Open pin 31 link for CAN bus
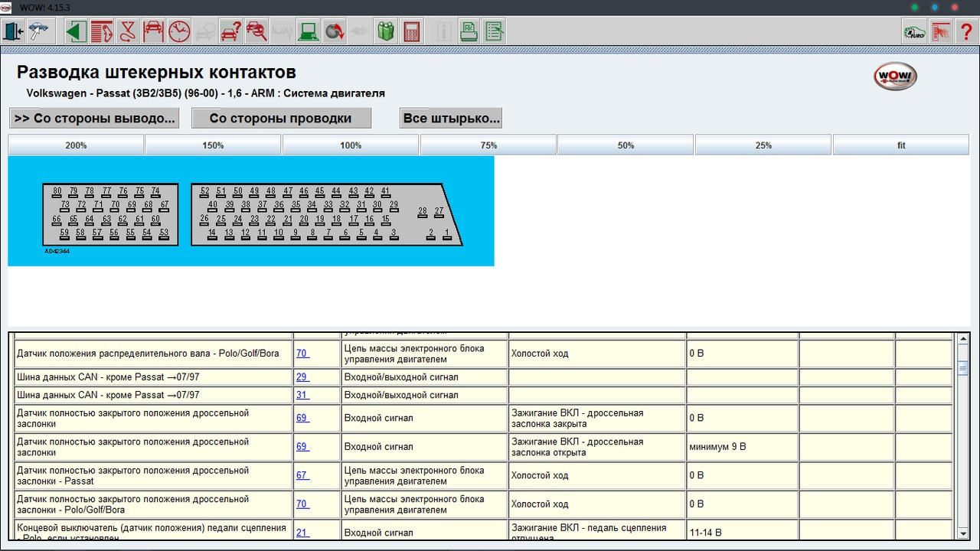 click(302, 395)
